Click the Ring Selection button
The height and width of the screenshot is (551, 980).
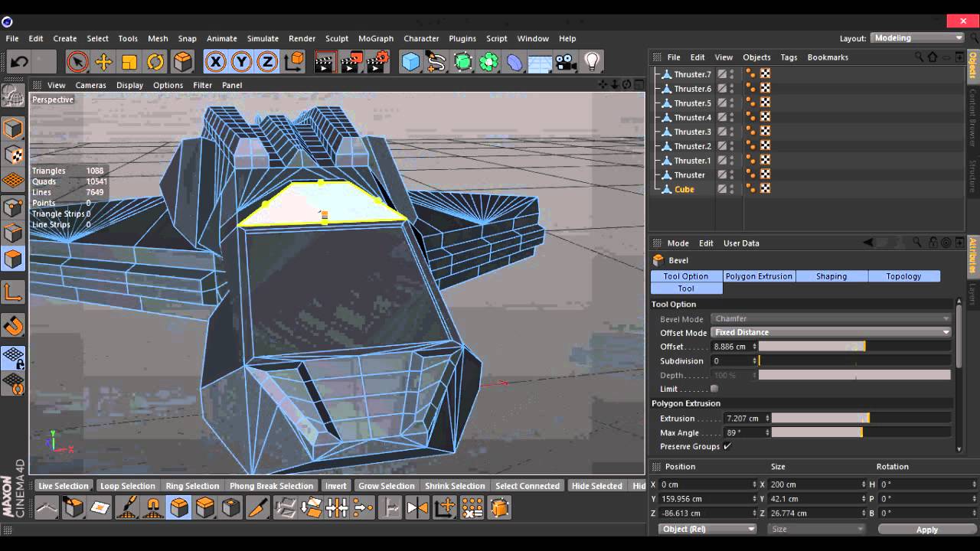click(x=192, y=486)
